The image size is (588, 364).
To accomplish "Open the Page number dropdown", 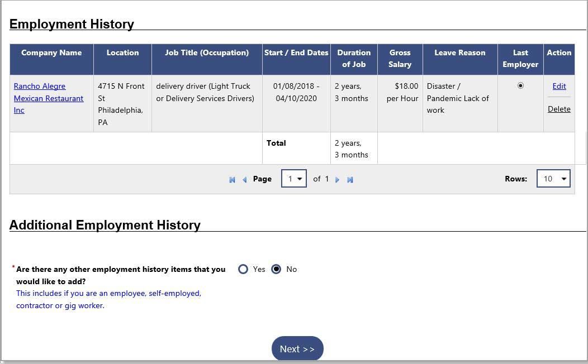I will [x=293, y=179].
